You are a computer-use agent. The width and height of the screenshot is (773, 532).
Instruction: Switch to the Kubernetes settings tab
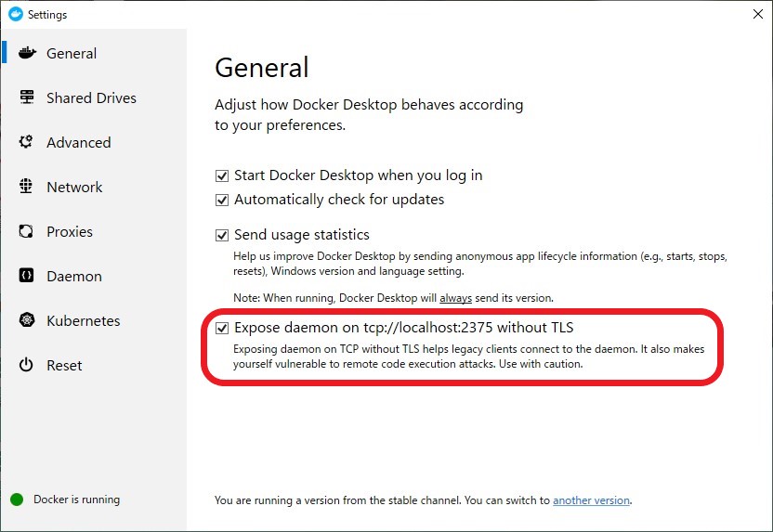pyautogui.click(x=83, y=320)
